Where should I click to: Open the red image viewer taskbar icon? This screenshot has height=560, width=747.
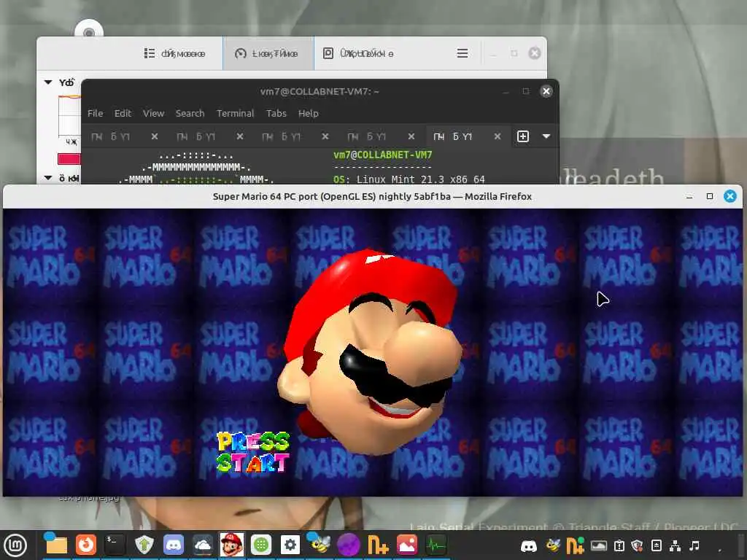pyautogui.click(x=407, y=545)
